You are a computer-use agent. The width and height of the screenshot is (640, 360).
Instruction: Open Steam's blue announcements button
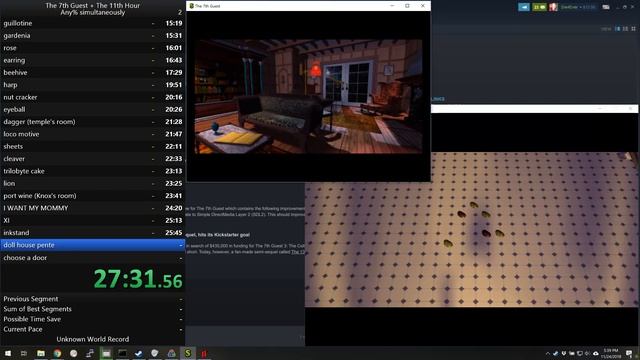[524, 7]
